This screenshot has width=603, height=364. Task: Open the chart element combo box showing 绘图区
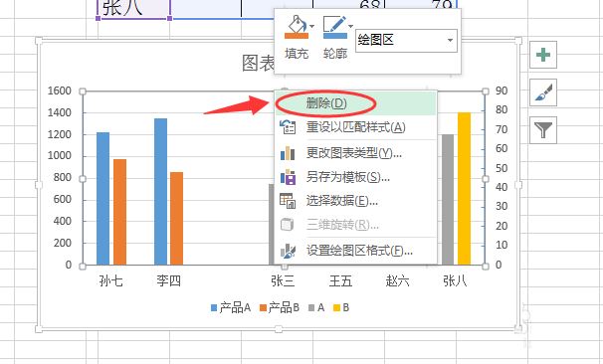tap(406, 40)
